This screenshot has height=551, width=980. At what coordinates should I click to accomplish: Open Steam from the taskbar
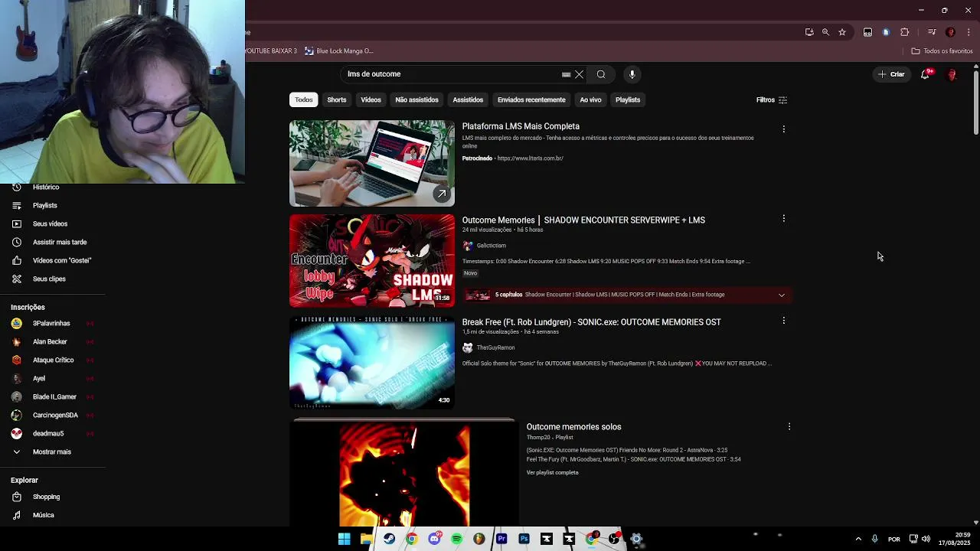click(389, 539)
